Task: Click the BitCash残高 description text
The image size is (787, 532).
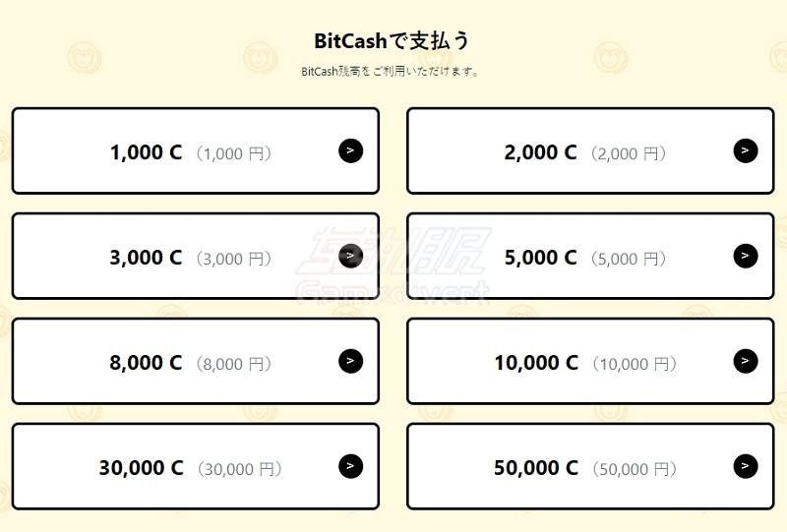Action: [x=390, y=71]
